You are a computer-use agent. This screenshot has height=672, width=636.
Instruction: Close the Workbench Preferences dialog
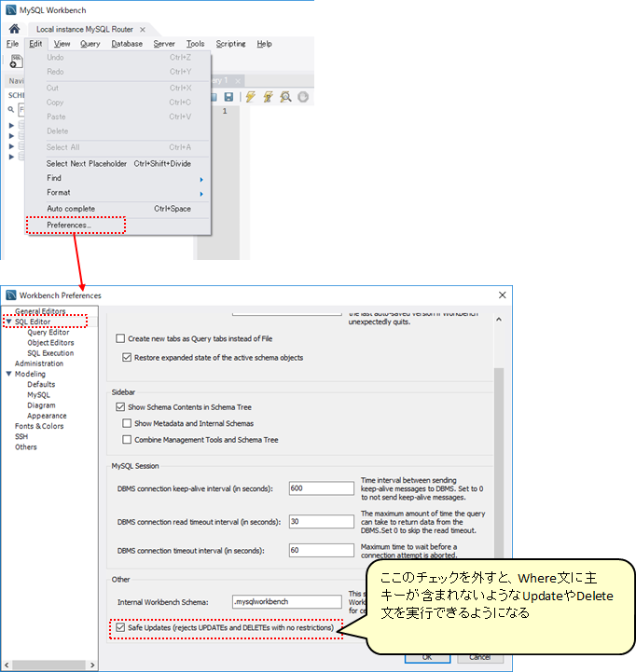click(503, 295)
